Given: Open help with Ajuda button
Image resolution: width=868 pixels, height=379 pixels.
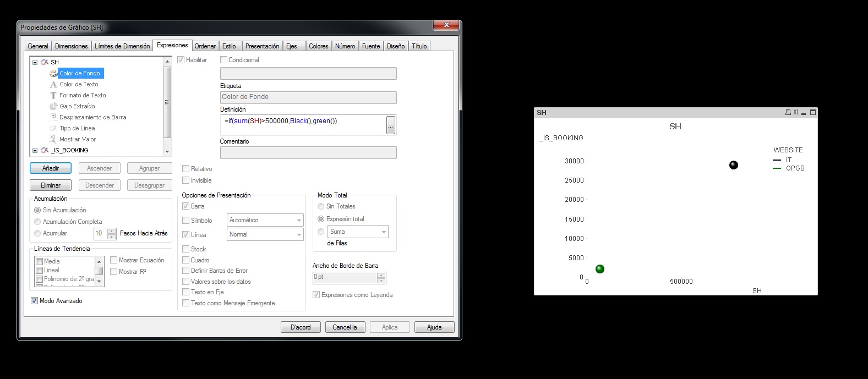Looking at the screenshot, I should (x=434, y=327).
